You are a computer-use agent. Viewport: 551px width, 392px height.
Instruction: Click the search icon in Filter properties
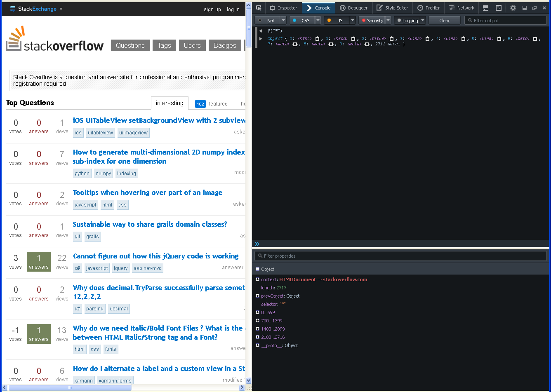(x=260, y=256)
